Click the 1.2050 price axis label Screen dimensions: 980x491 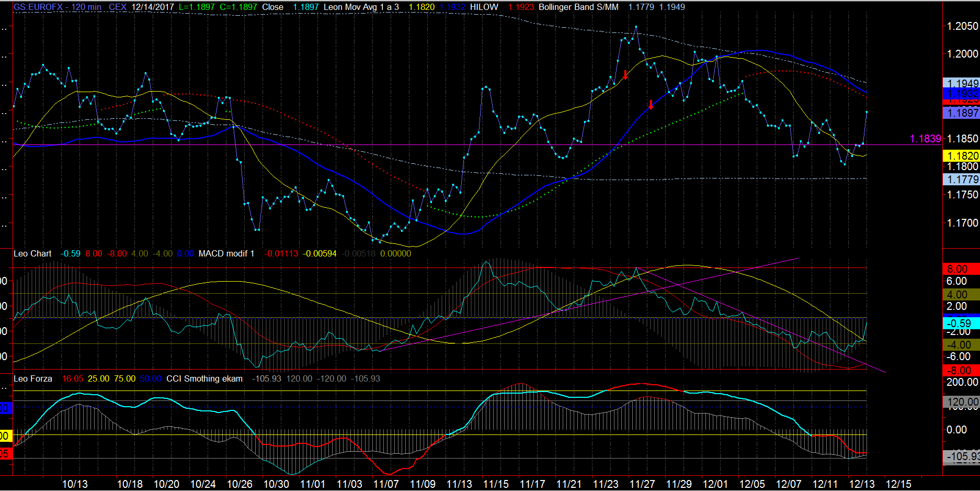pos(963,26)
